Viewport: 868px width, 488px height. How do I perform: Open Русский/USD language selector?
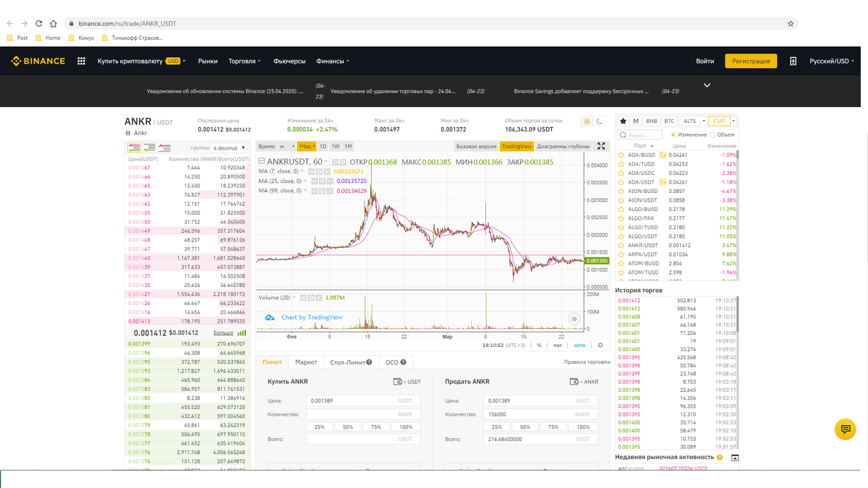tap(833, 61)
